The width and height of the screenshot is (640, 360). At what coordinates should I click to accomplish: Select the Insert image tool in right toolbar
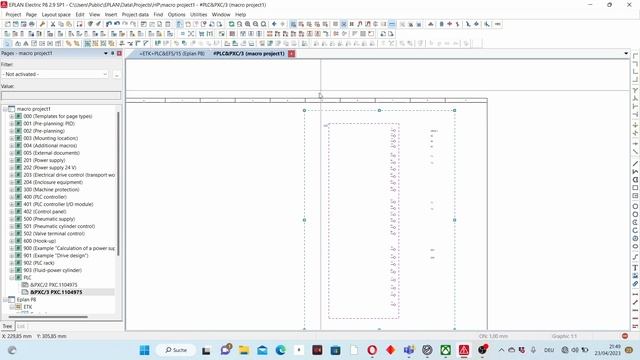coord(635,276)
